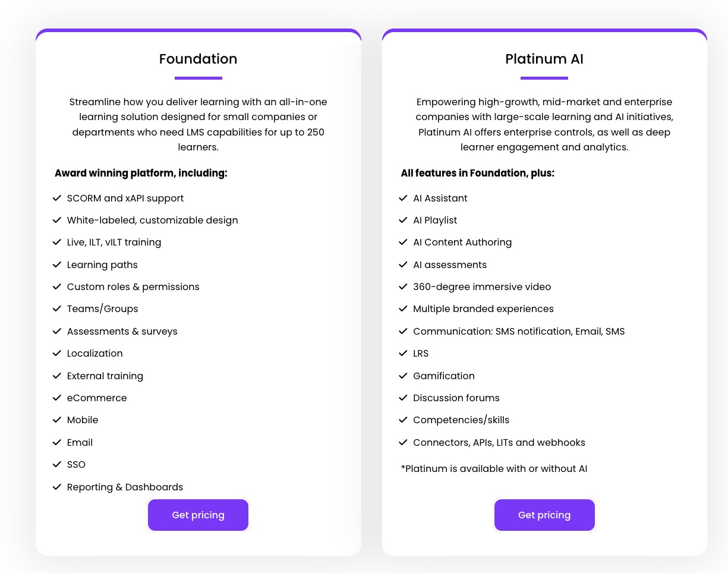This screenshot has width=728, height=573.
Task: Click checkmark beside SCORM and xAPI support
Action: point(57,198)
